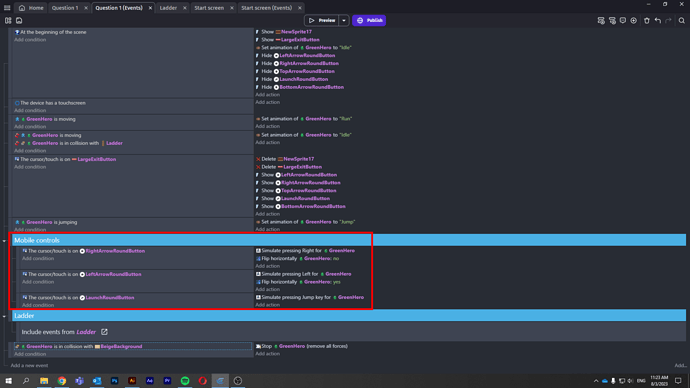Viewport: 690px width, 388px height.
Task: Click the Home tab house icon
Action: click(22, 8)
